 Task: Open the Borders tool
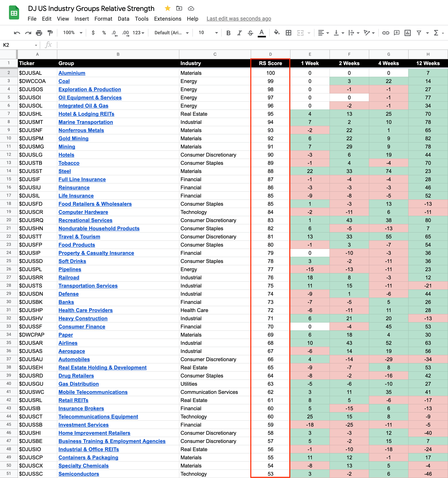pos(288,33)
